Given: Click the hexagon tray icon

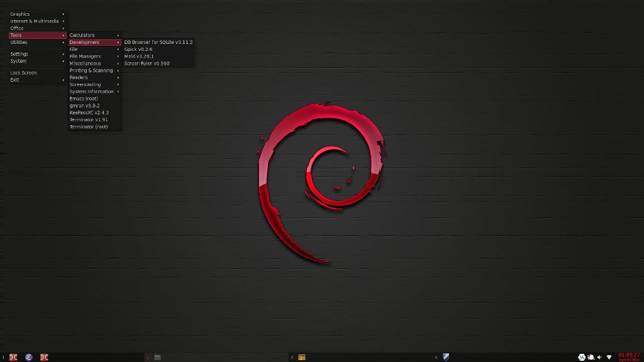Looking at the screenshot, I should click(582, 357).
